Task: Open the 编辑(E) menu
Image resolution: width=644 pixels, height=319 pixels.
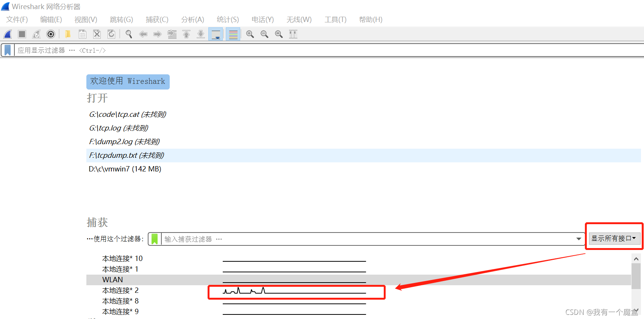Action: click(51, 19)
